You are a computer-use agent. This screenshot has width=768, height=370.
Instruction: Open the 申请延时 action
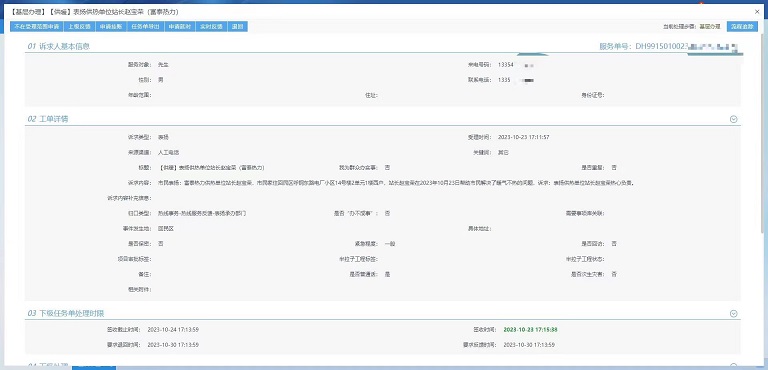[180, 26]
